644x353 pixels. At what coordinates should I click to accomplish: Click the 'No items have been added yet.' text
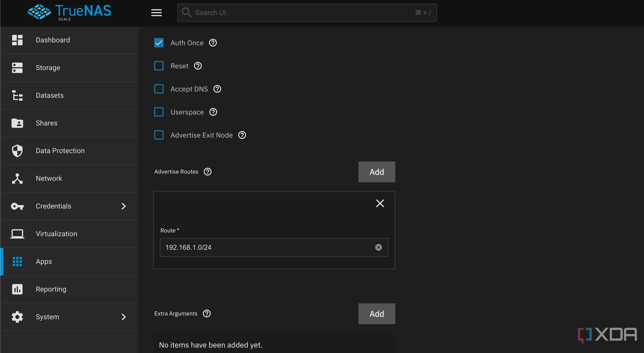[211, 345]
